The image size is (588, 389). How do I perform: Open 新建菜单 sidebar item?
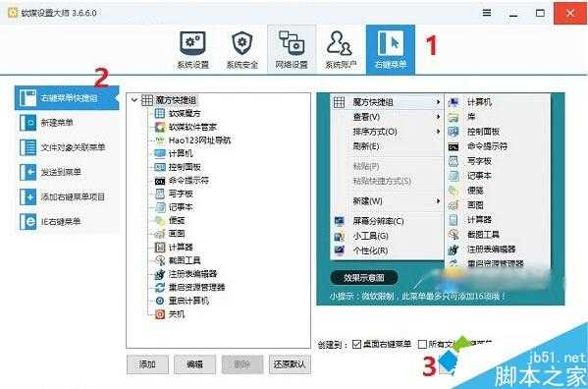(67, 123)
